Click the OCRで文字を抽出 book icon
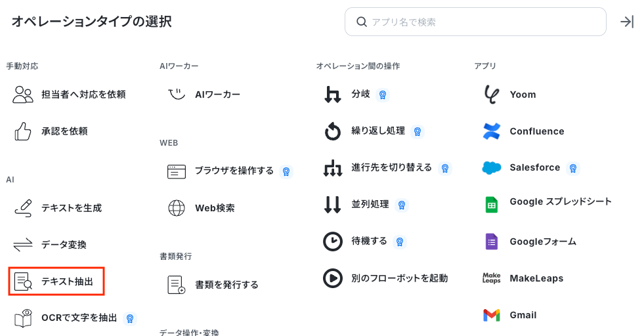This screenshot has width=644, height=336. coord(23,318)
